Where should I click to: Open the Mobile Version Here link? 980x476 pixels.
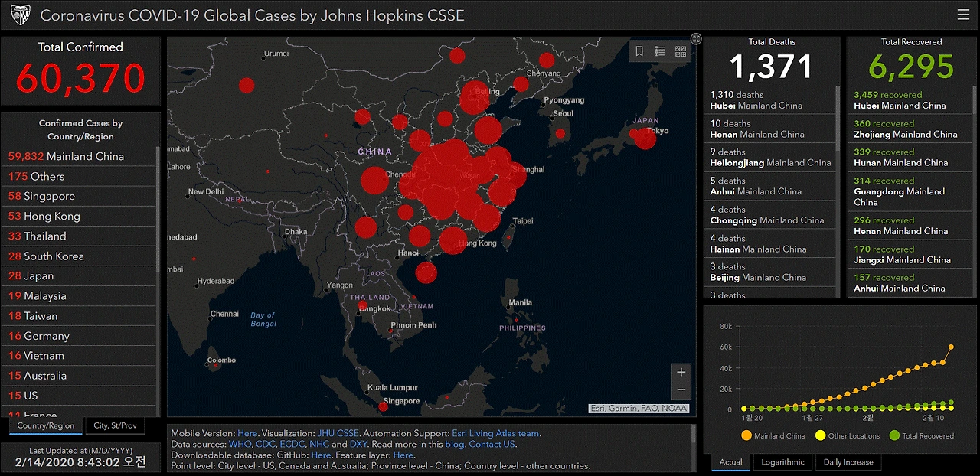(x=247, y=433)
